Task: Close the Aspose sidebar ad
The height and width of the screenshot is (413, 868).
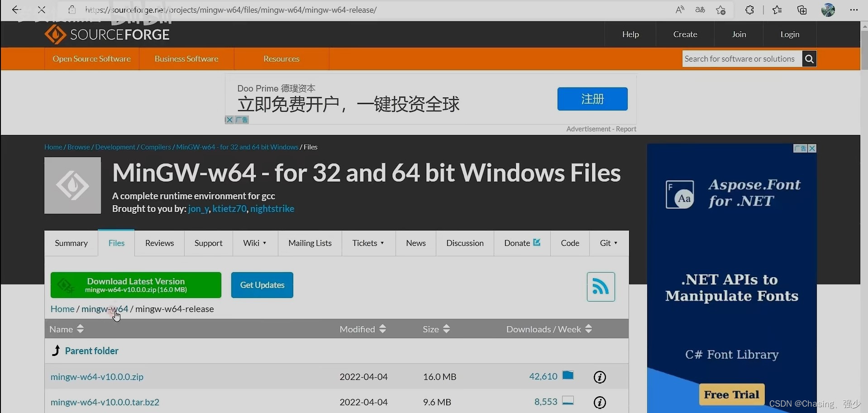Action: 812,149
